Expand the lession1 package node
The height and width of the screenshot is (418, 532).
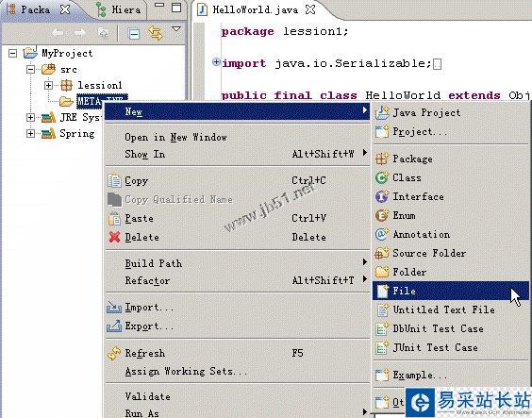[48, 85]
